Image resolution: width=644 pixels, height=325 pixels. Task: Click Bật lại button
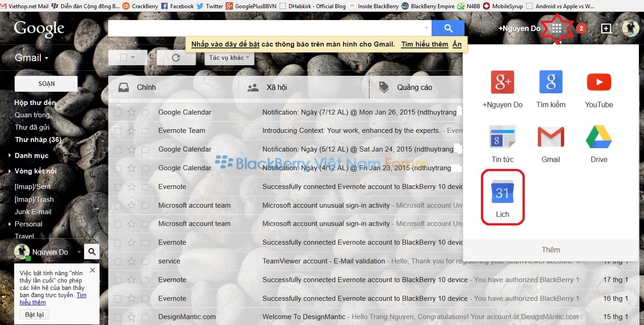tap(34, 315)
